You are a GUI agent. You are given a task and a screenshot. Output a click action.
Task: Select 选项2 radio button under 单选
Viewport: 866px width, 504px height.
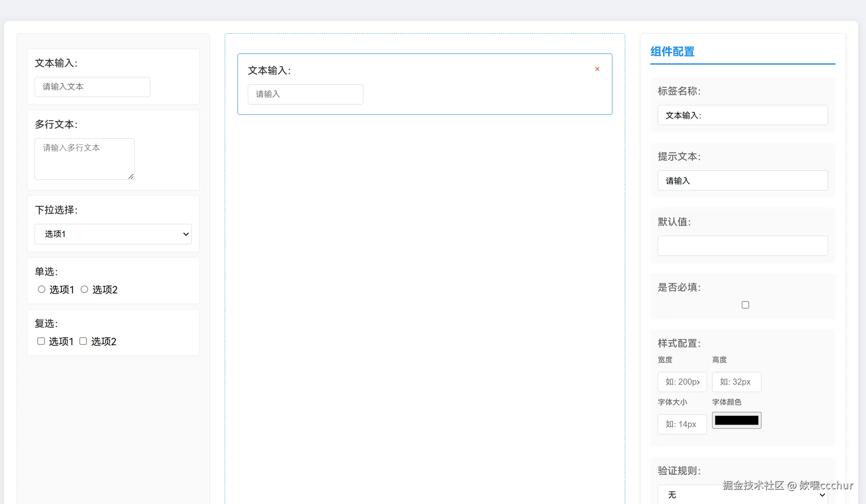coord(84,289)
